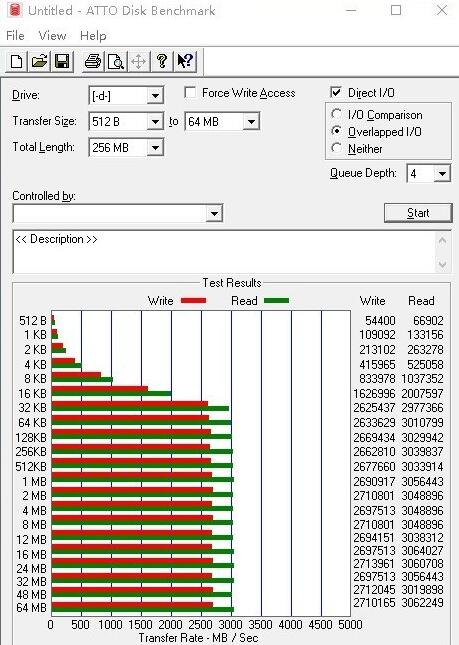The width and height of the screenshot is (459, 645).
Task: Click the read value 66902
Action: [x=428, y=321]
